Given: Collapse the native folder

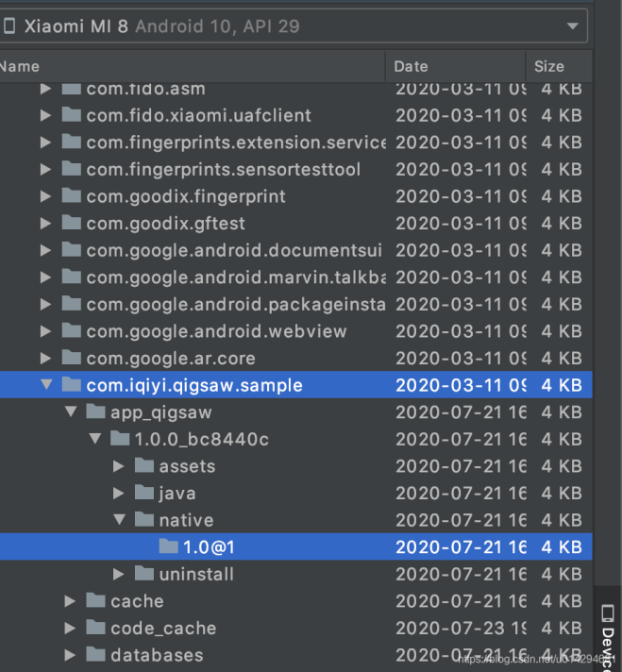Looking at the screenshot, I should pos(119,519).
